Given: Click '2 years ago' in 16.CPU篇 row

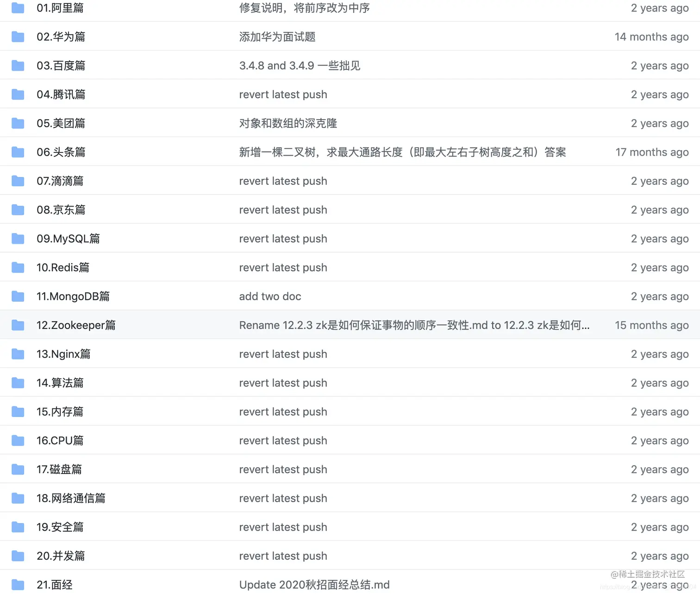Looking at the screenshot, I should (660, 441).
